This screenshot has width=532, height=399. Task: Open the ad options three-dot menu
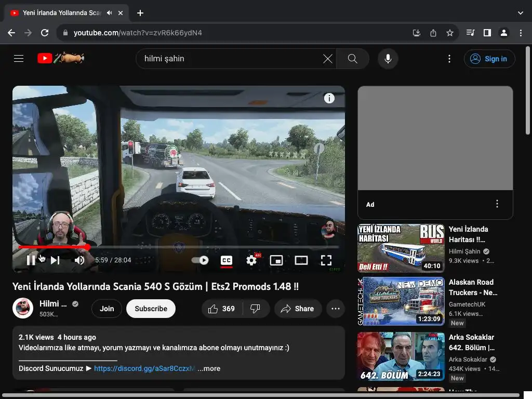[497, 204]
